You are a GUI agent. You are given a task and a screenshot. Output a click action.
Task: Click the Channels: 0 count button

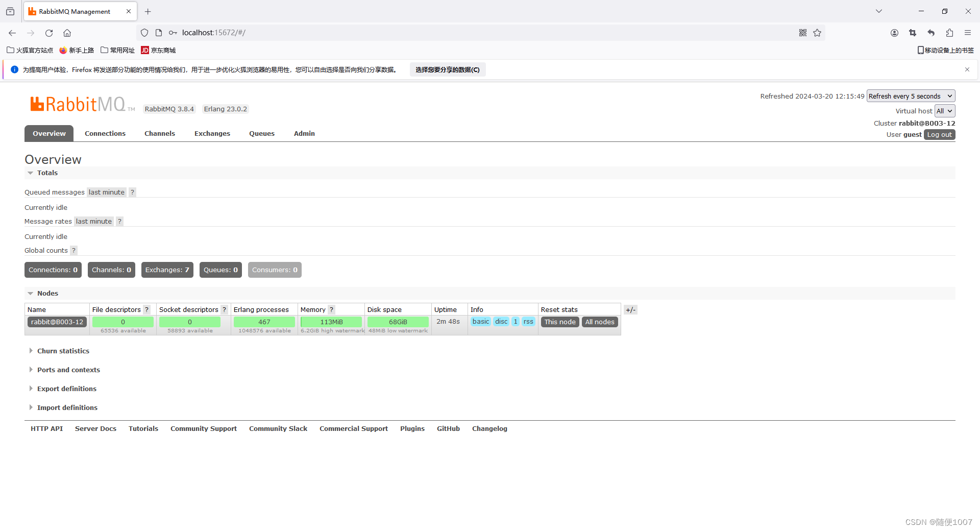(x=111, y=270)
